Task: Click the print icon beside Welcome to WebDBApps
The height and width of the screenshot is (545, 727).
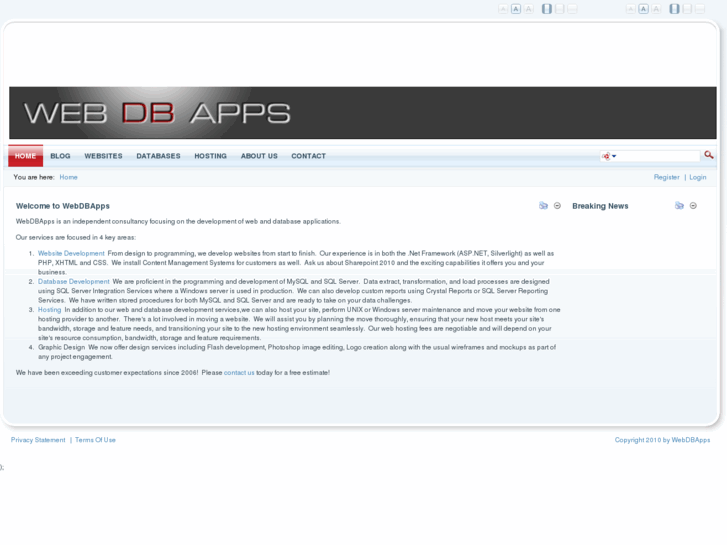Action: click(x=543, y=205)
